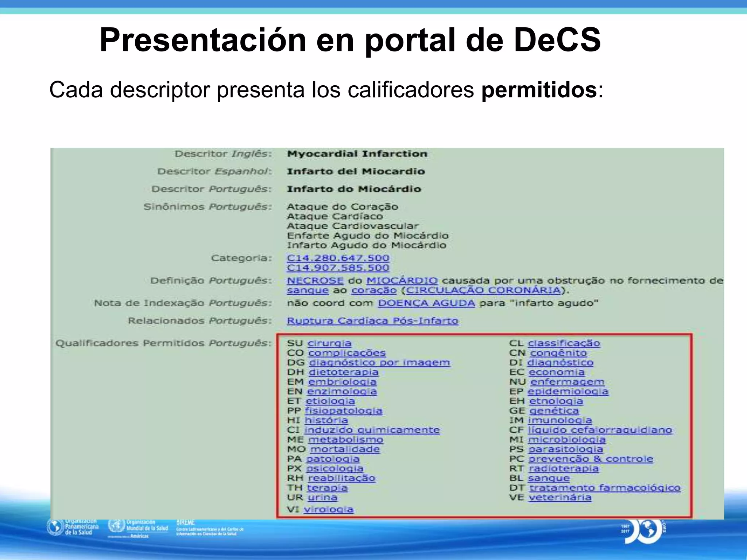Follow the NECROSE definition link

pos(315,281)
